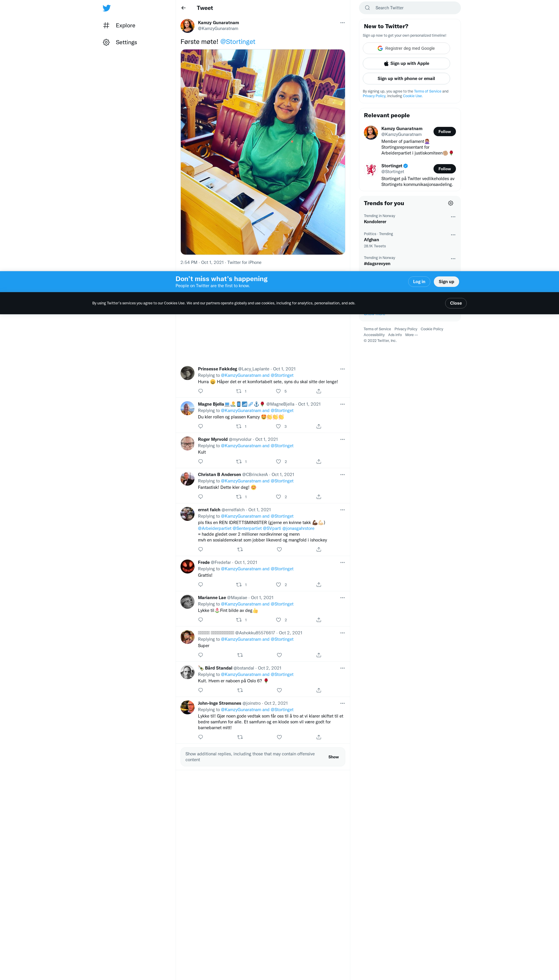Open Settings in the left sidebar
Viewport: 559px width, 980px height.
point(126,42)
